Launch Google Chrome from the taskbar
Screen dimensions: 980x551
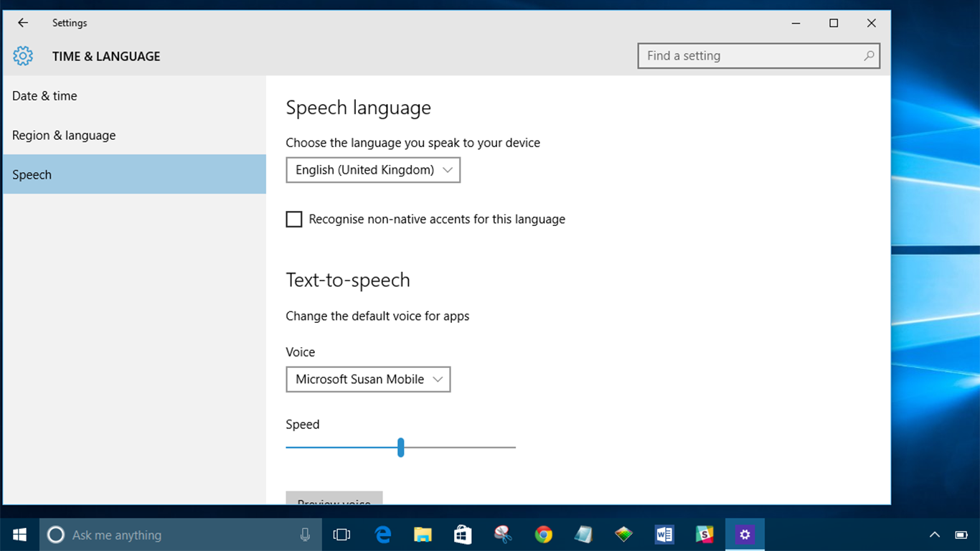(x=543, y=534)
